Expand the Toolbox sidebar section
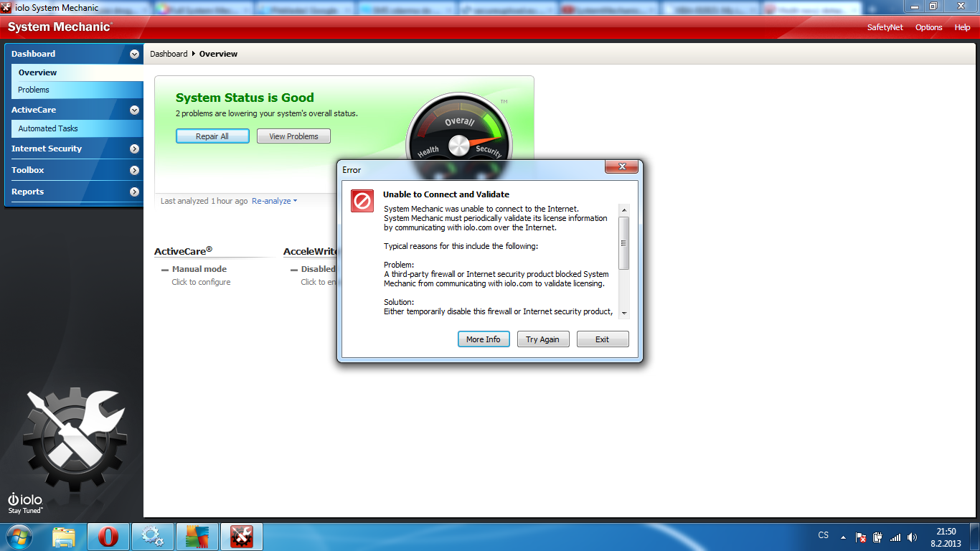Screen dimensions: 980x551 tap(134, 170)
